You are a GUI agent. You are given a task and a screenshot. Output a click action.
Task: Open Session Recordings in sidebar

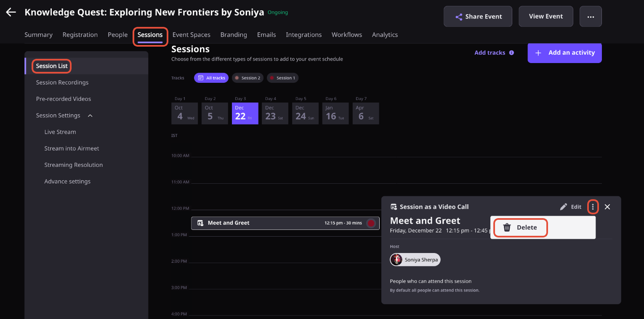click(62, 82)
